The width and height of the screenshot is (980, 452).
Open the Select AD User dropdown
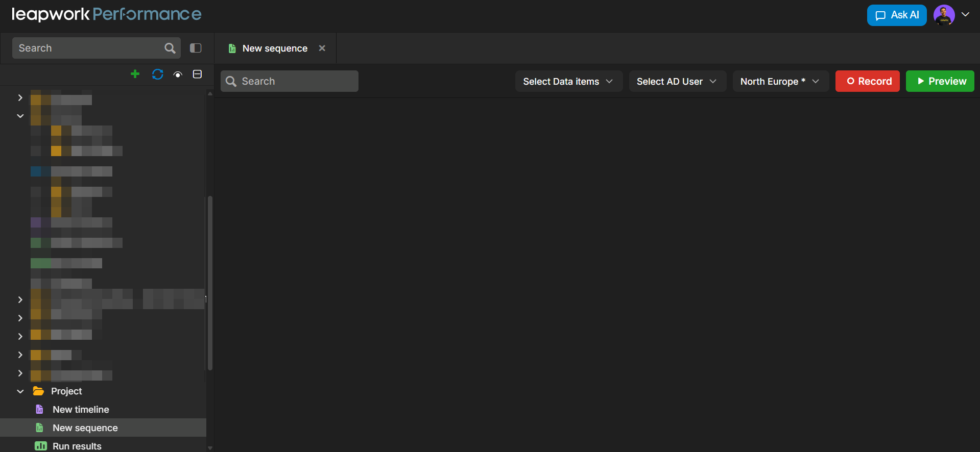pos(677,82)
